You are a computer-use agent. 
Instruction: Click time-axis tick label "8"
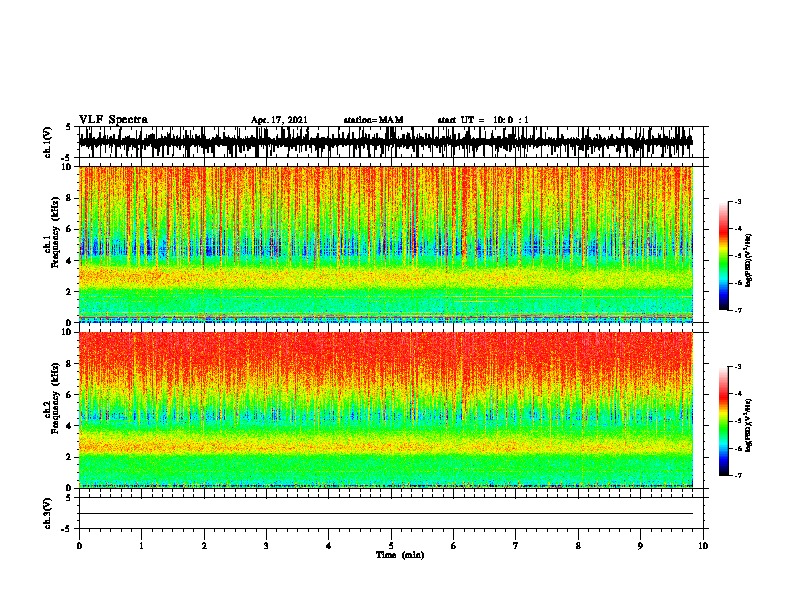point(578,546)
